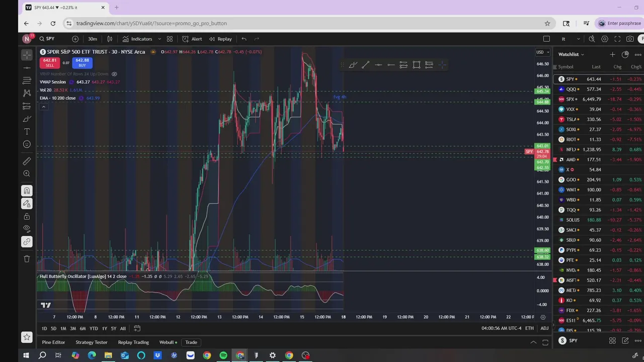
Task: Set chart range to YTD
Action: point(94,329)
